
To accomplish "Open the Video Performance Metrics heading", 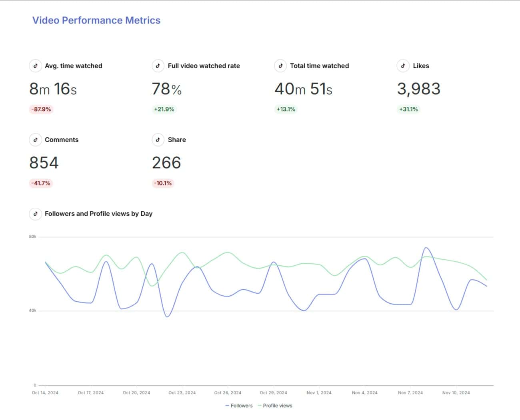I will [x=96, y=20].
